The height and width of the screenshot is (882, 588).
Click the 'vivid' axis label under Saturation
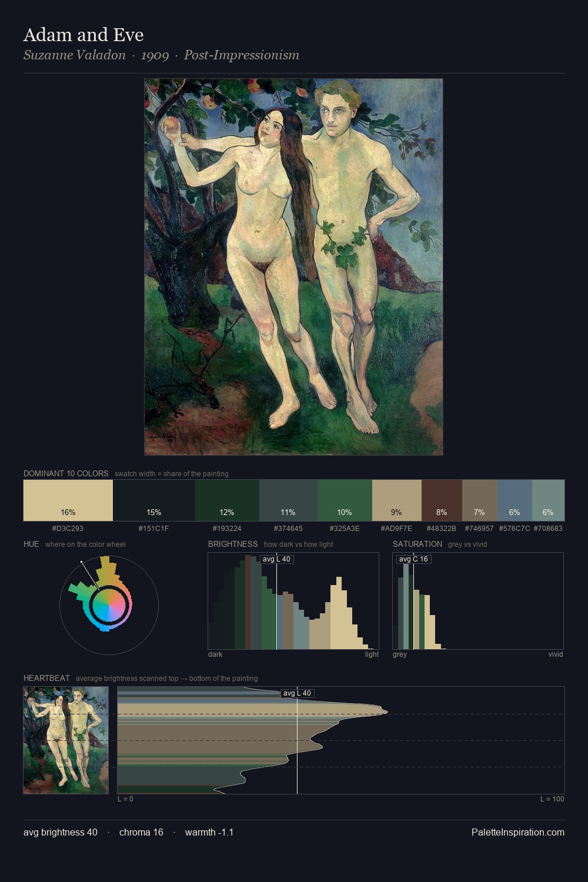click(x=556, y=654)
